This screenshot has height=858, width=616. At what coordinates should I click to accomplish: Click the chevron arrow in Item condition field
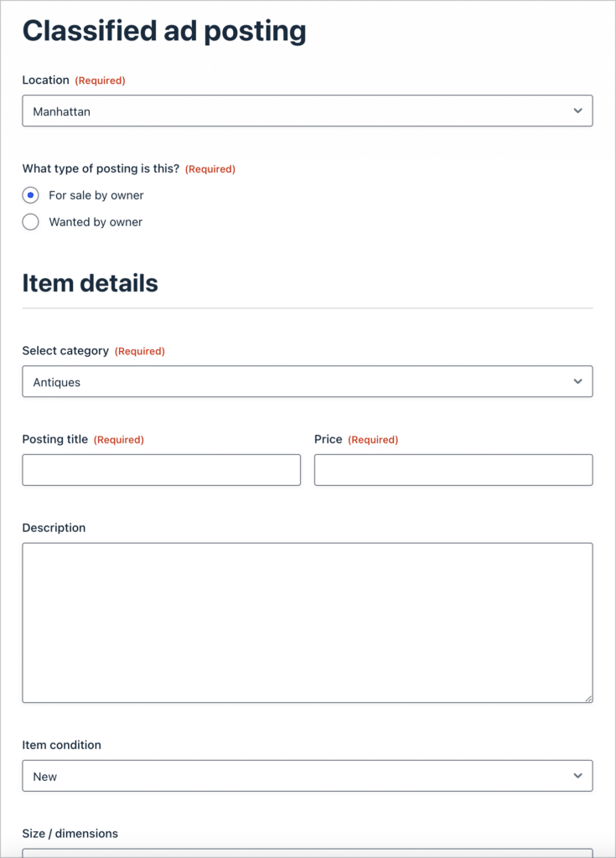coord(577,775)
